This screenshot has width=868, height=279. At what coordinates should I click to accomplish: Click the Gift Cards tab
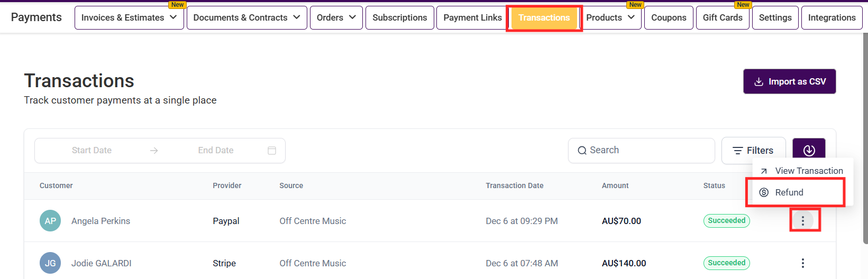pos(723,17)
